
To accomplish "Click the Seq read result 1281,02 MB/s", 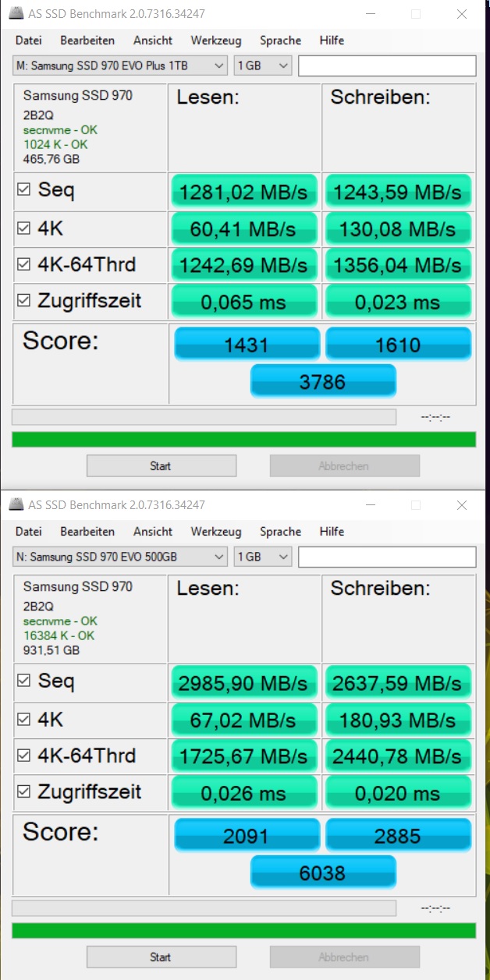I will pyautogui.click(x=244, y=192).
